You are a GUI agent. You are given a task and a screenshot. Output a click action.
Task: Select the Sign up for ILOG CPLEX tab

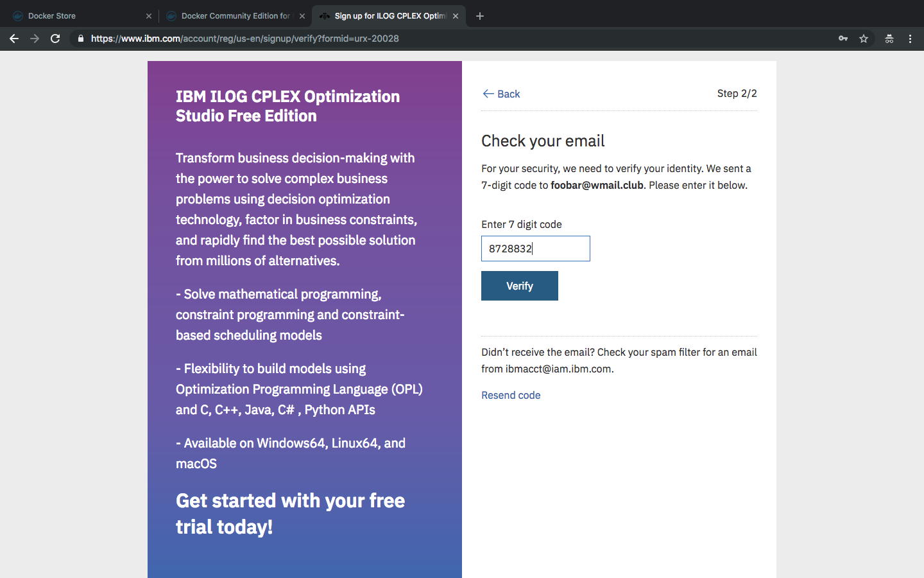point(388,16)
